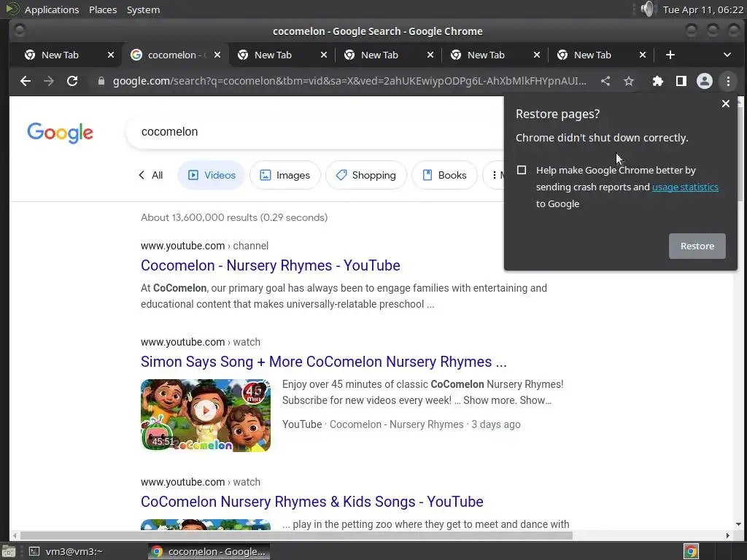Select the cocomelon Google Chrome taskbar entry
Viewport: 747px width, 560px height.
(x=209, y=551)
